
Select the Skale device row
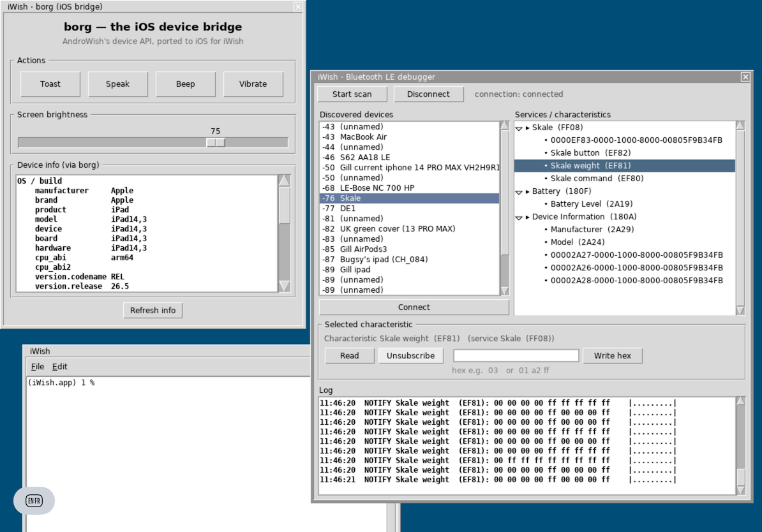[x=409, y=198]
